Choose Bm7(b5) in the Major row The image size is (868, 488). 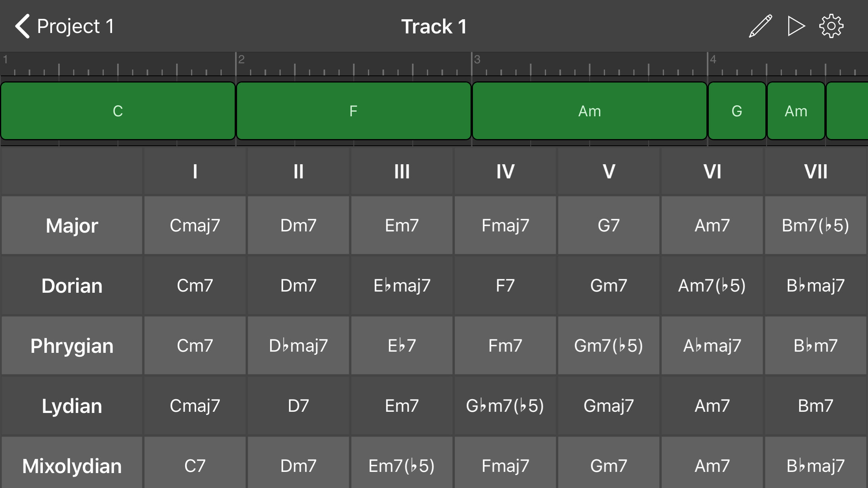coord(815,225)
